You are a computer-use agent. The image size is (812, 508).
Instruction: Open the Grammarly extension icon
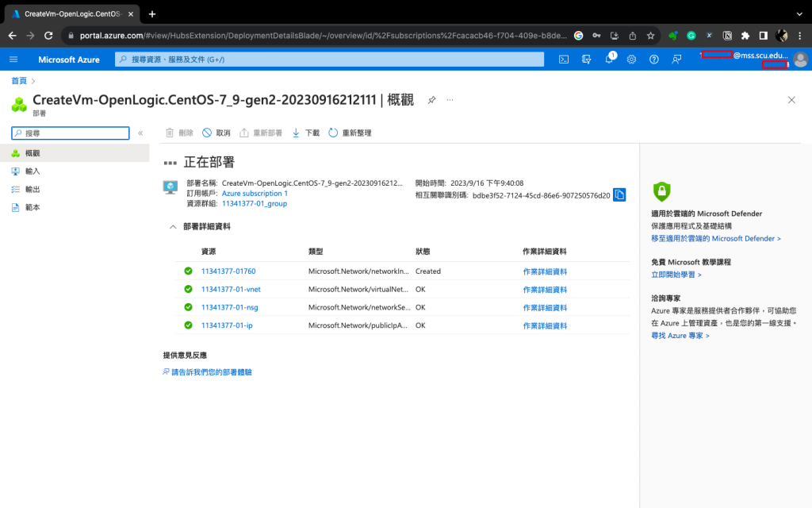[691, 36]
